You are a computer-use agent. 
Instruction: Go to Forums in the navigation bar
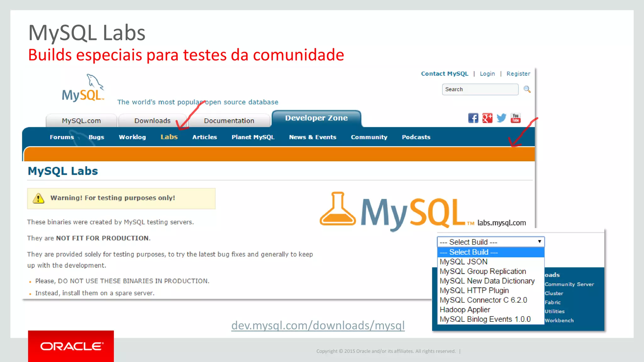tap(62, 137)
